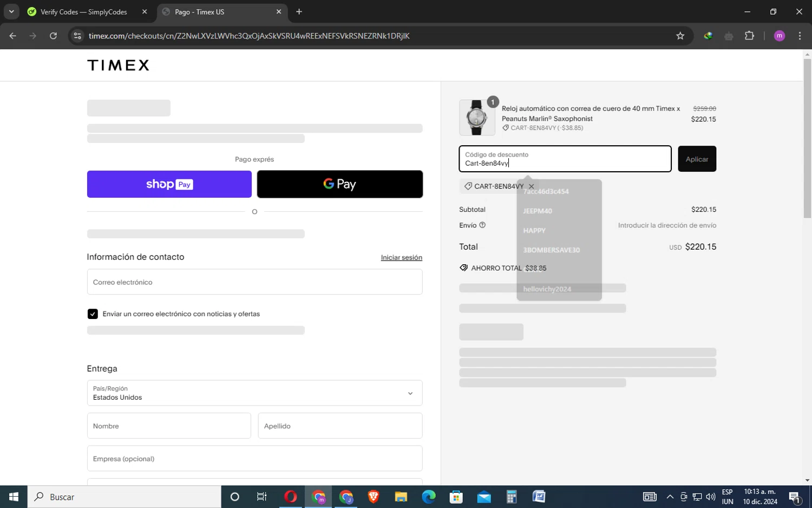Screen dimensions: 812x508
Task: Open the tab search dropdown arrow
Action: click(11, 11)
